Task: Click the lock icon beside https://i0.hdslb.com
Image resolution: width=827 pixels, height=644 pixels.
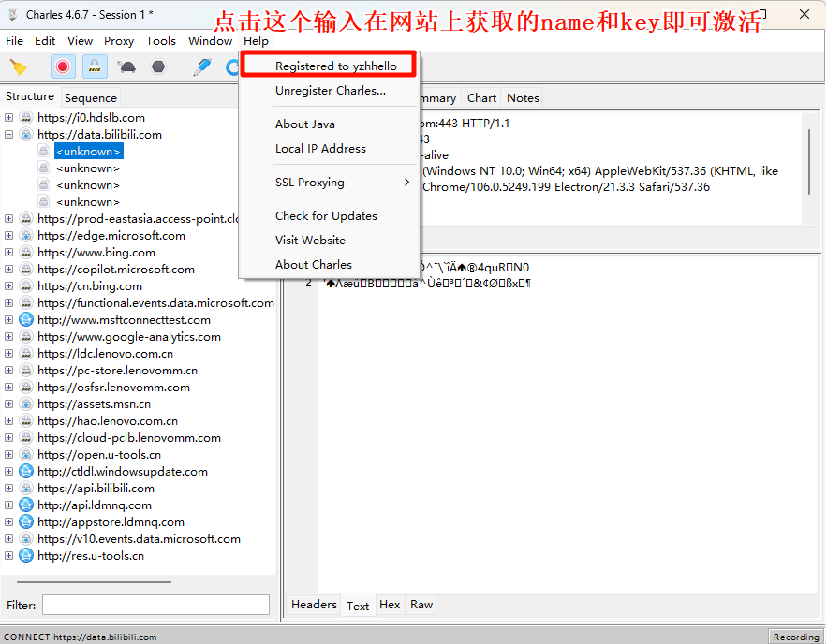Action: 26,118
